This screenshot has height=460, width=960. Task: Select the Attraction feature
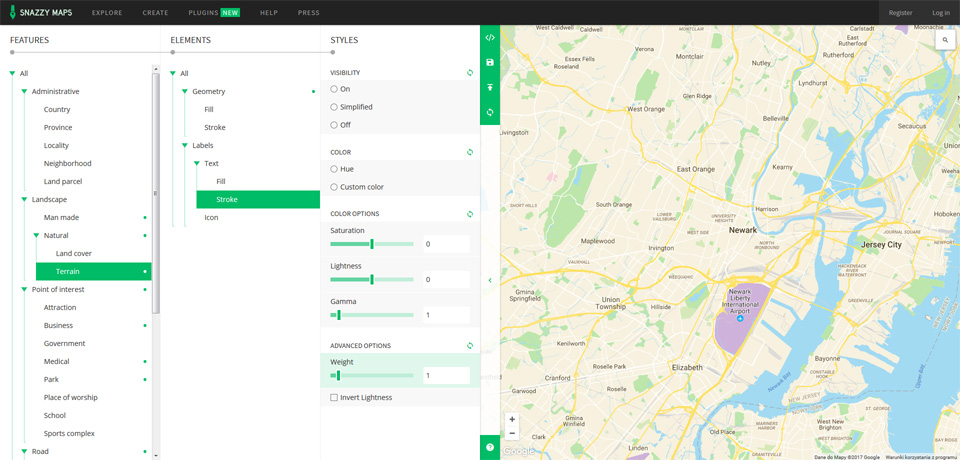coord(60,307)
